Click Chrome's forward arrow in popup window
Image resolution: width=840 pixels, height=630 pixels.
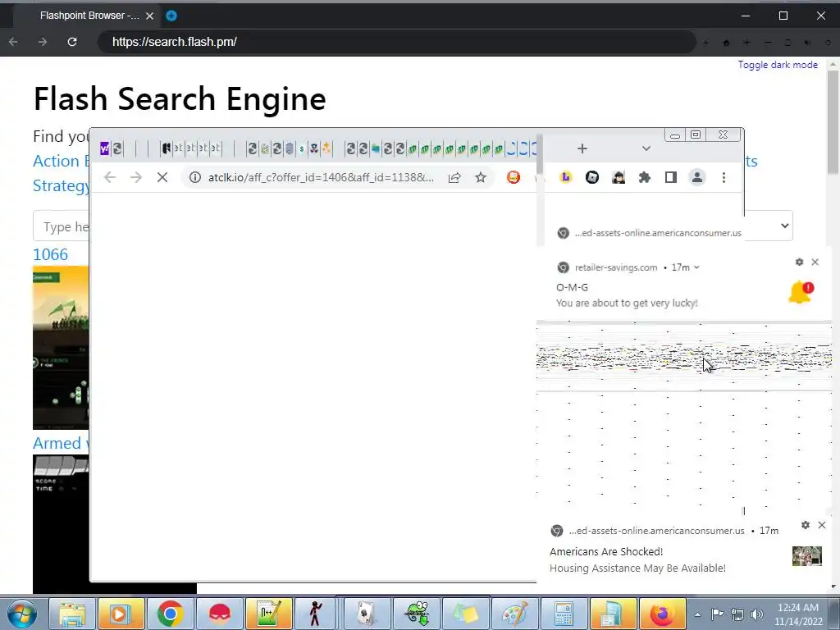point(136,177)
